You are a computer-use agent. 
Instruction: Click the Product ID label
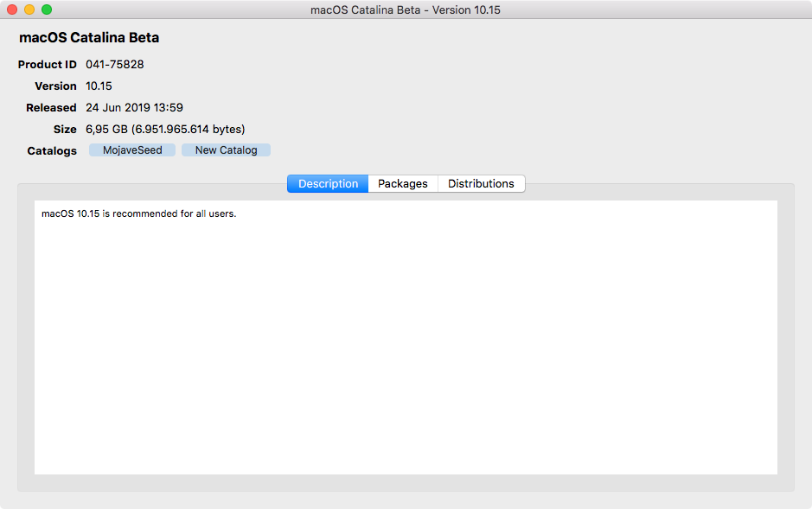coord(47,64)
